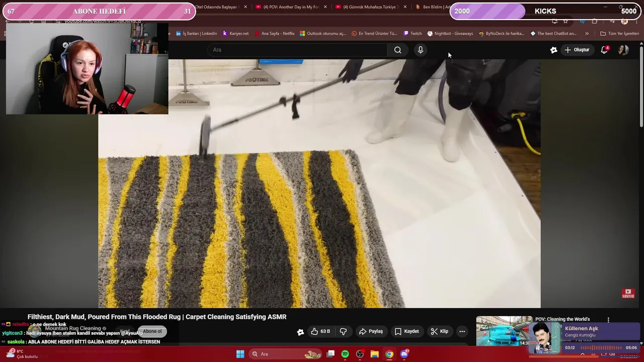
Task: Click the sparkle icon next to Oluştur
Action: click(553, 50)
